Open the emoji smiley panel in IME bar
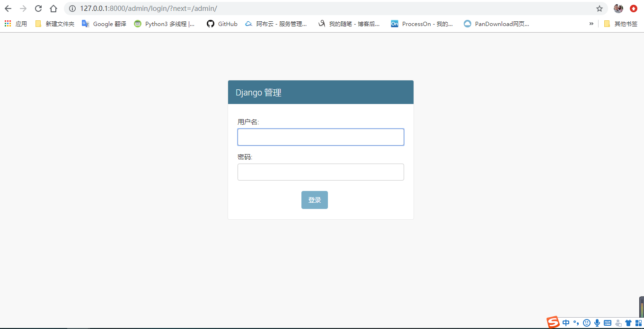 pyautogui.click(x=587, y=323)
